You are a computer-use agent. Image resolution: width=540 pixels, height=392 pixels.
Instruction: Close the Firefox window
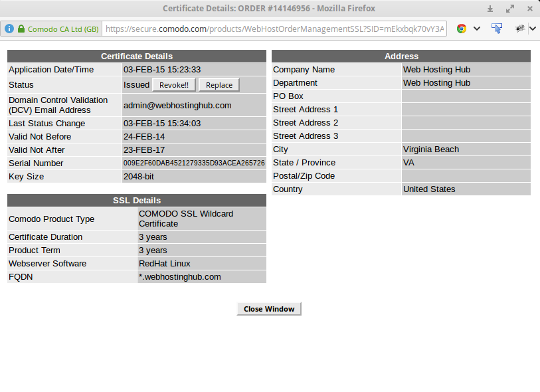pyautogui.click(x=529, y=9)
